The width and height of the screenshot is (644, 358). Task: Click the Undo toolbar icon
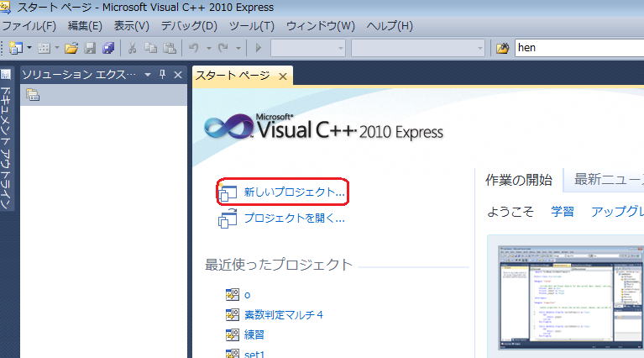(x=194, y=48)
